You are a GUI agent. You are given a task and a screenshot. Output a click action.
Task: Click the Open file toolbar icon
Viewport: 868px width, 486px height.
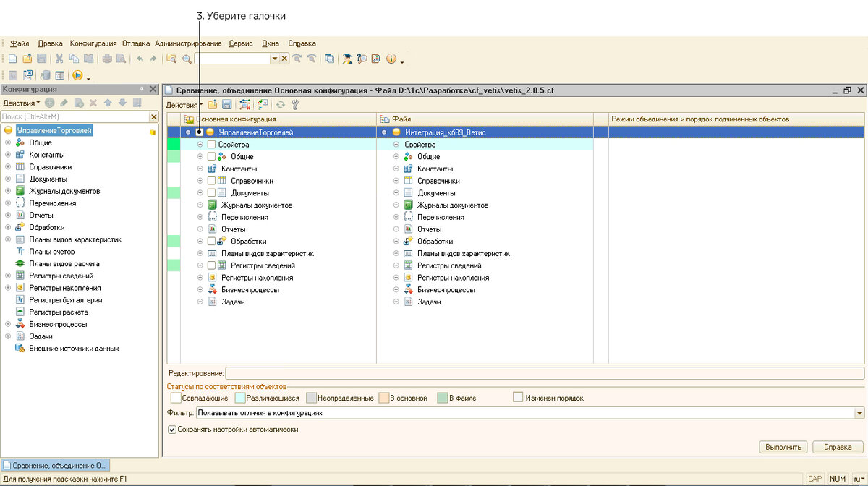[27, 59]
